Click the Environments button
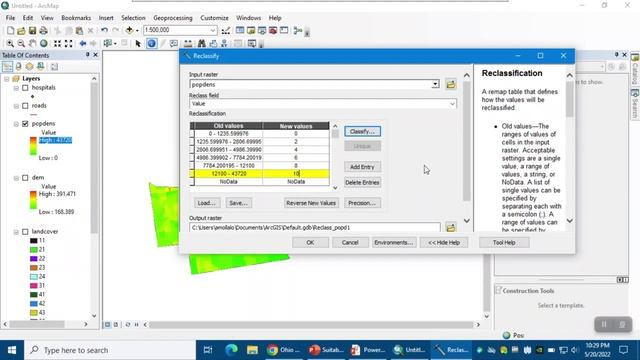This screenshot has width=640, height=360. (x=394, y=242)
